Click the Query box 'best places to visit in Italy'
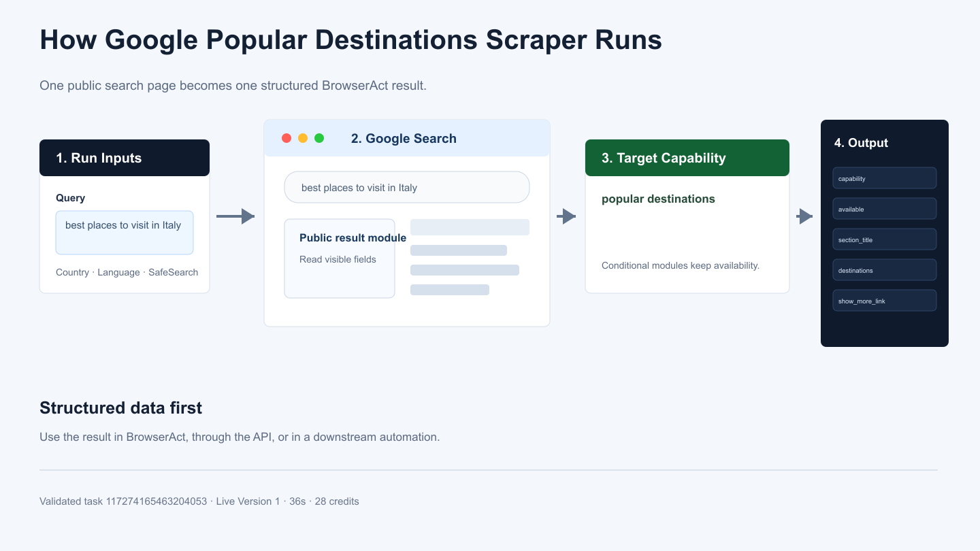 pyautogui.click(x=125, y=233)
